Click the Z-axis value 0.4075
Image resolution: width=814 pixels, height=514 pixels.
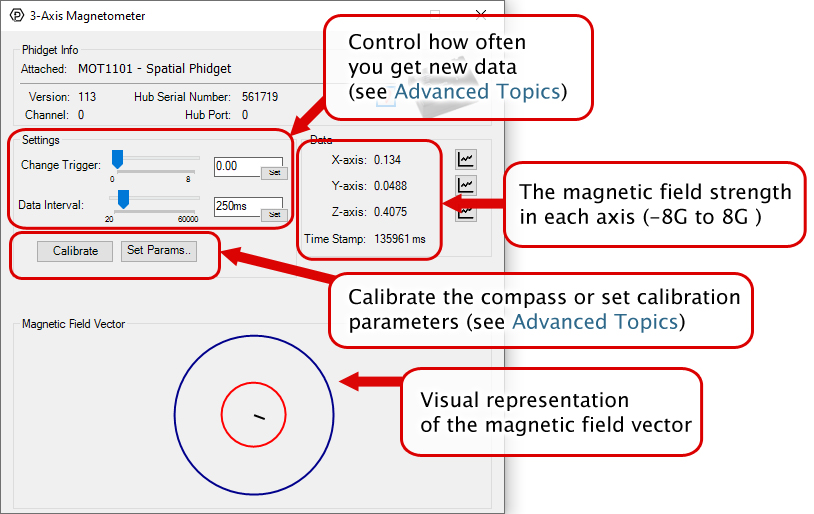(390, 212)
